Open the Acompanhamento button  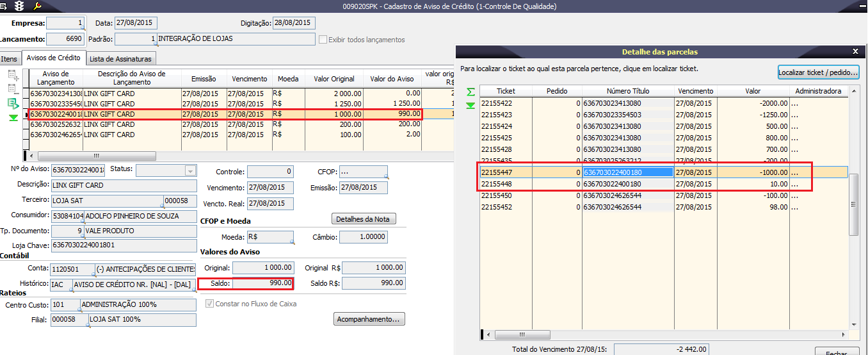[369, 318]
